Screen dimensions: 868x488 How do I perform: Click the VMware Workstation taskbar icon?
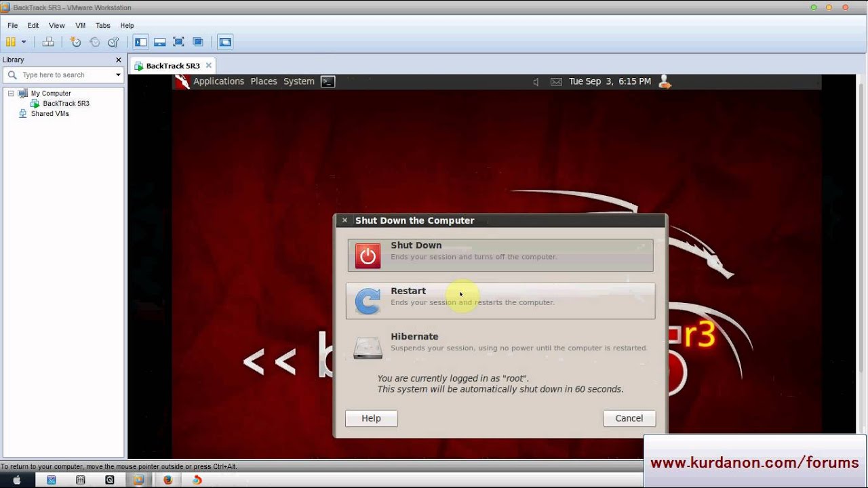pos(139,480)
